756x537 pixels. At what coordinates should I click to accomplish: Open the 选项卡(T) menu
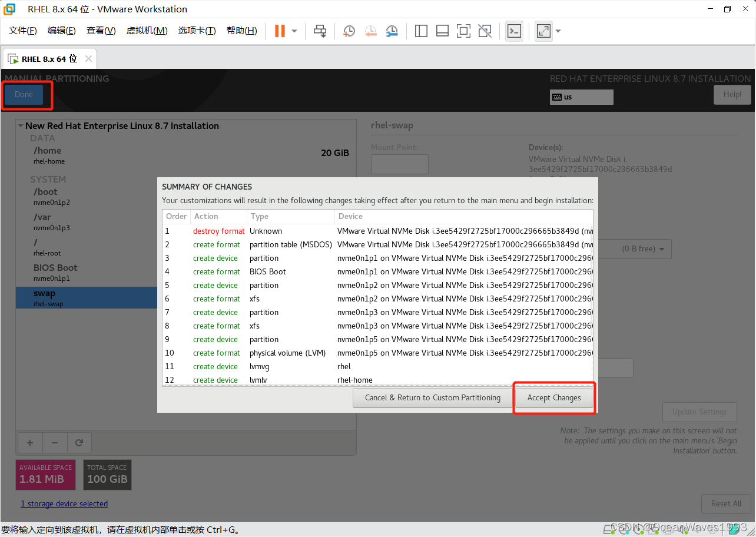[x=197, y=31]
